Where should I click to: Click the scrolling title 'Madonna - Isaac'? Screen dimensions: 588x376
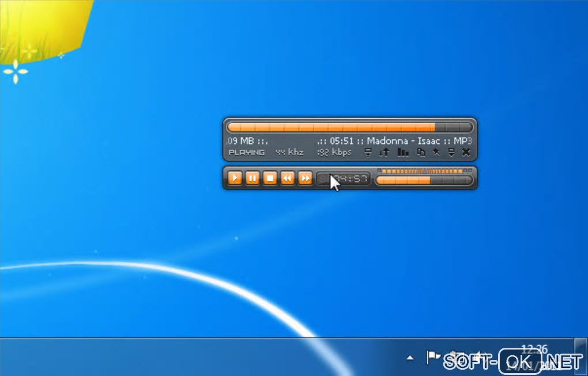tap(404, 141)
